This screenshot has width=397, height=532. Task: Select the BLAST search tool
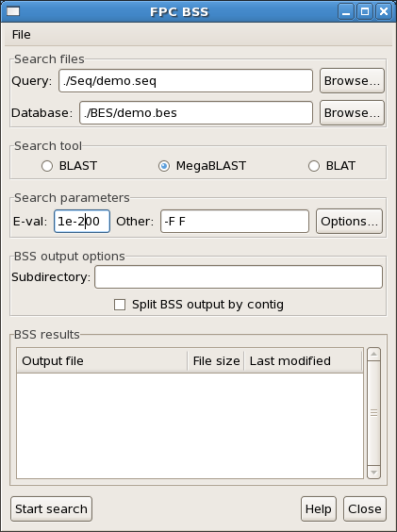coord(69,166)
